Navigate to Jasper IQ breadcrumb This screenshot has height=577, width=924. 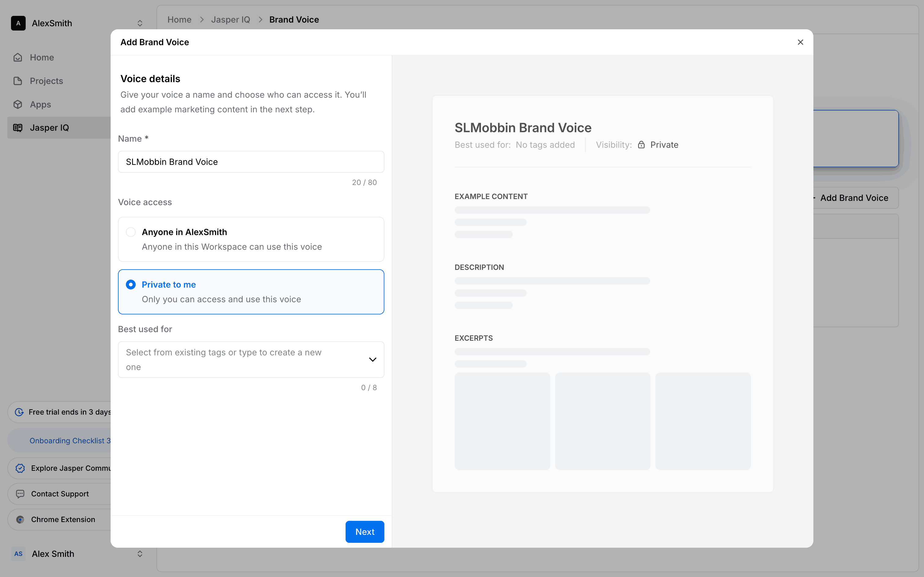[230, 20]
